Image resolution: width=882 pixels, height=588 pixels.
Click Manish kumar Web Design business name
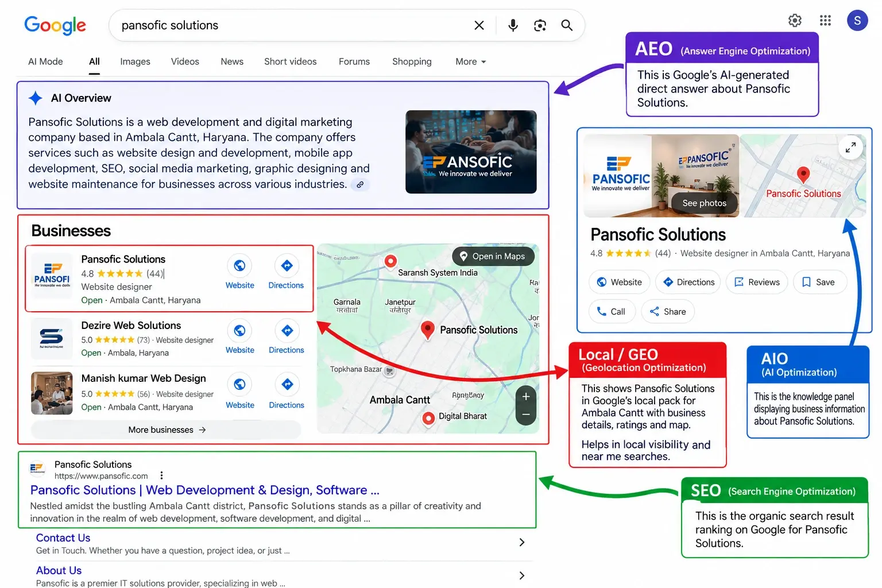tap(144, 378)
